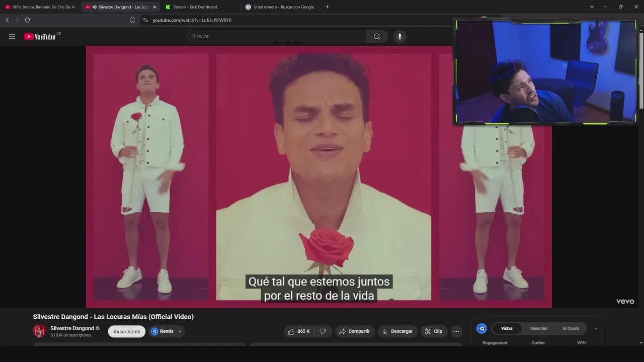The image size is (644, 362).
Task: Share the video using Compartir
Action: (354, 331)
